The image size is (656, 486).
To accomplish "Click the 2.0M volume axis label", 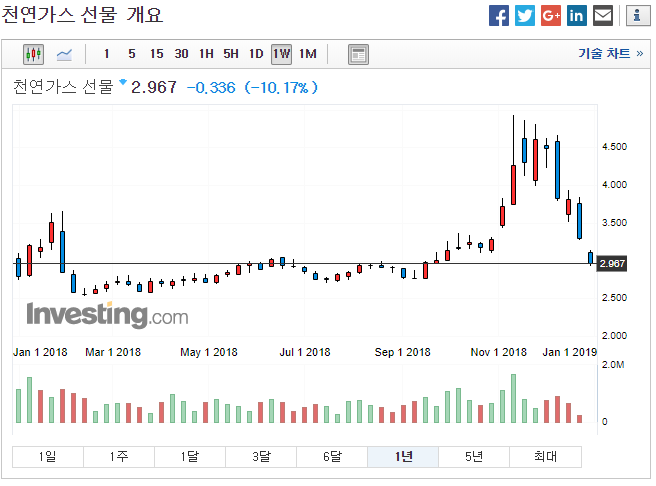I will [x=613, y=365].
